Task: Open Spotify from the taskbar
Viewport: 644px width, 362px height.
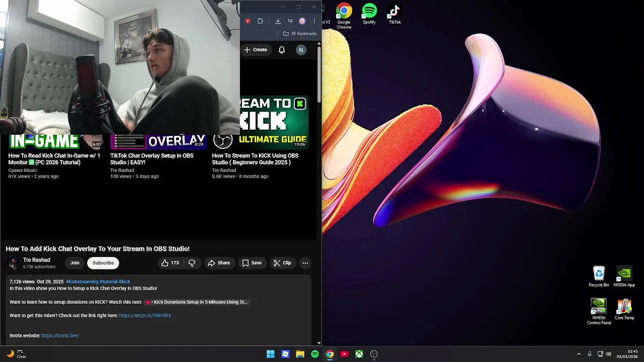Action: 315,354
